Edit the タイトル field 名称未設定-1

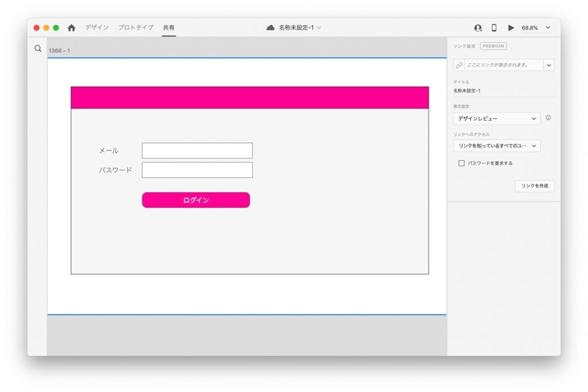[503, 91]
